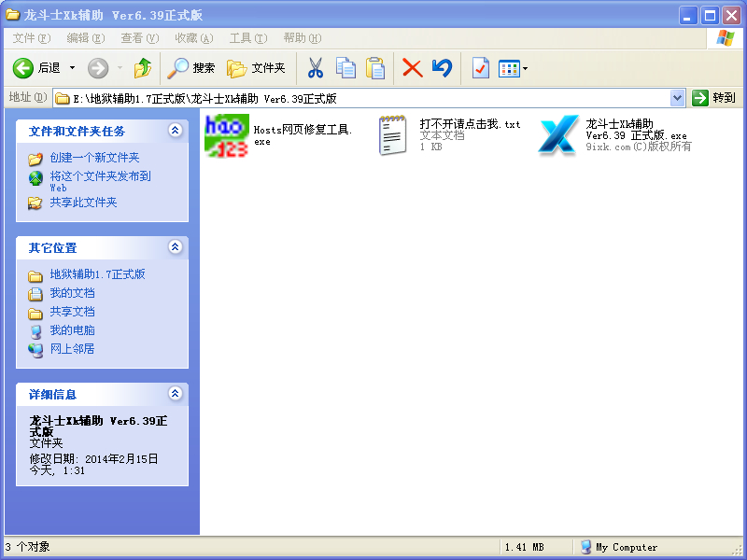The image size is (747, 560).
Task: Click the share folder hand icon
Action: [35, 203]
